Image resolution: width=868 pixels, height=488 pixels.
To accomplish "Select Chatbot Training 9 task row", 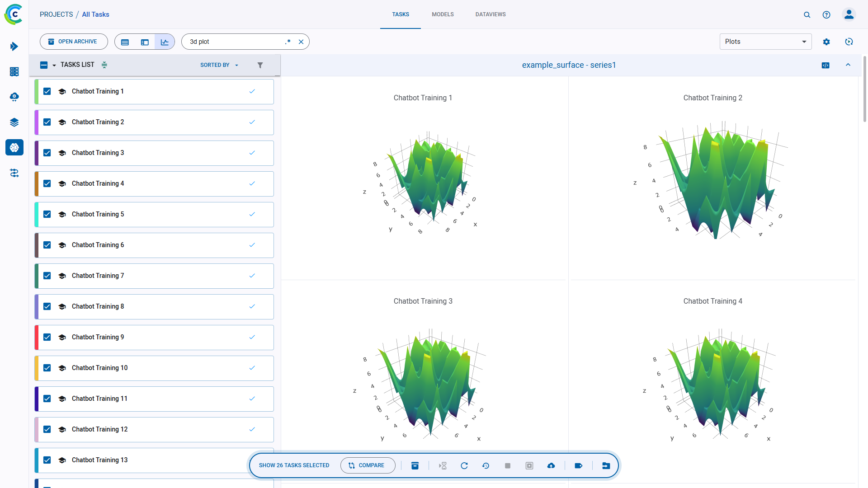I will pos(154,337).
